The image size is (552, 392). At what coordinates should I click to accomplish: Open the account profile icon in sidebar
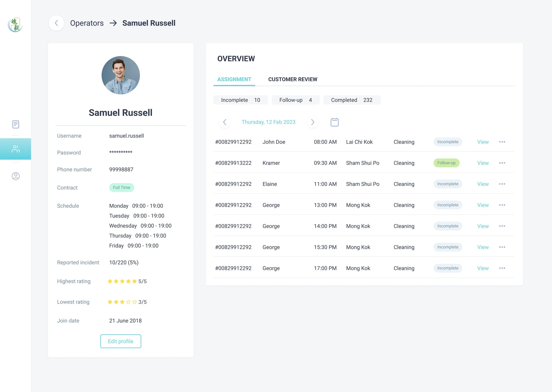coord(16,176)
